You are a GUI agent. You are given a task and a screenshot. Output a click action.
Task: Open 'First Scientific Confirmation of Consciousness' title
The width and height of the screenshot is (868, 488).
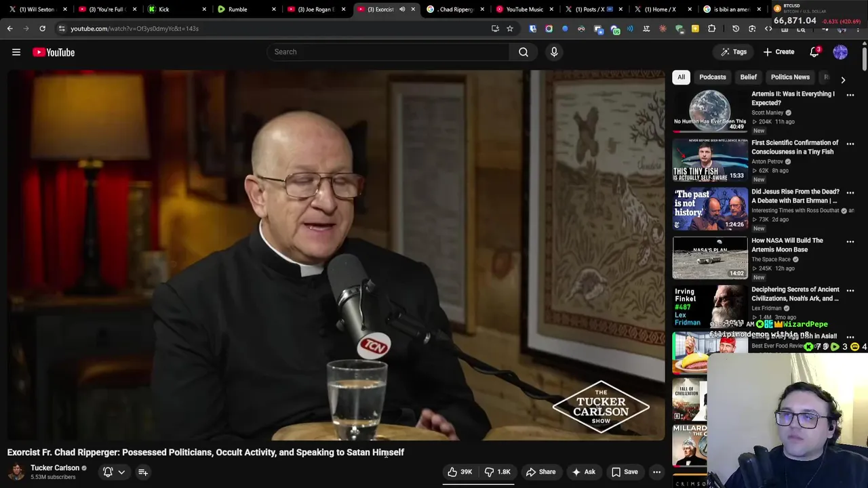tap(795, 147)
